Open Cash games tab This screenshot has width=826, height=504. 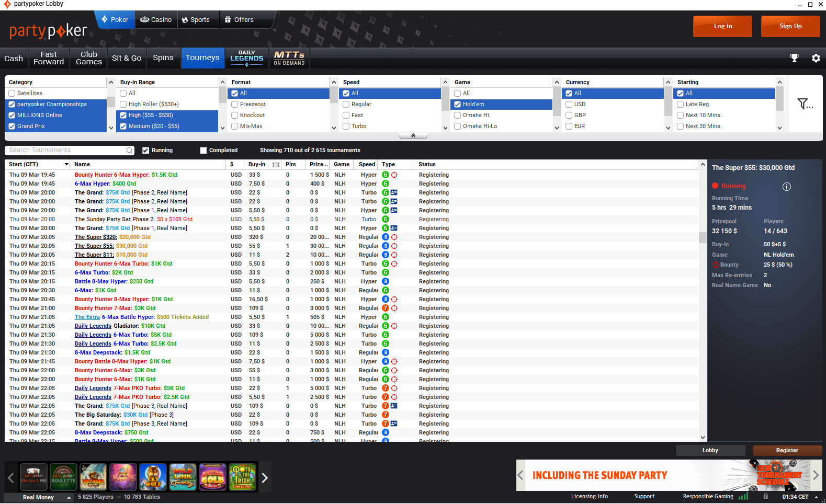[x=14, y=59]
